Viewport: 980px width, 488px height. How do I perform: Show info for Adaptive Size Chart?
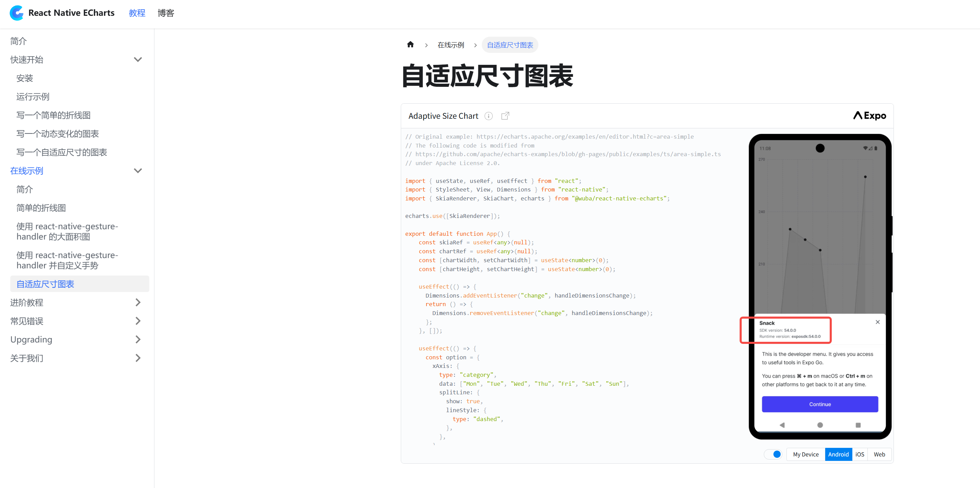pyautogui.click(x=489, y=116)
